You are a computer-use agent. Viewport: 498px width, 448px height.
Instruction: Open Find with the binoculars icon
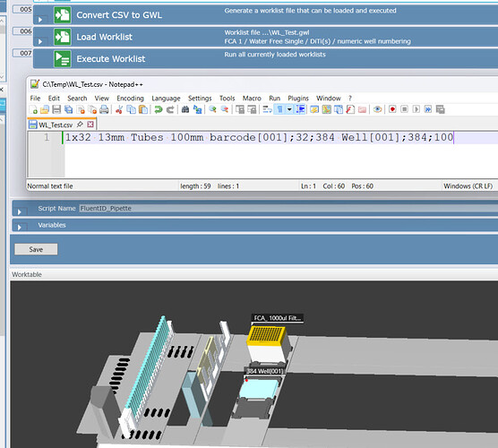point(185,109)
